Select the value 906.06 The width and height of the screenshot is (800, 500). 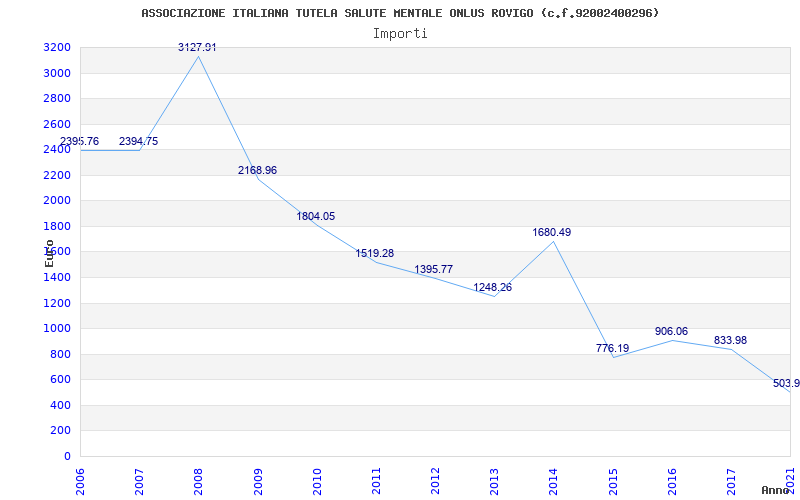coord(671,332)
